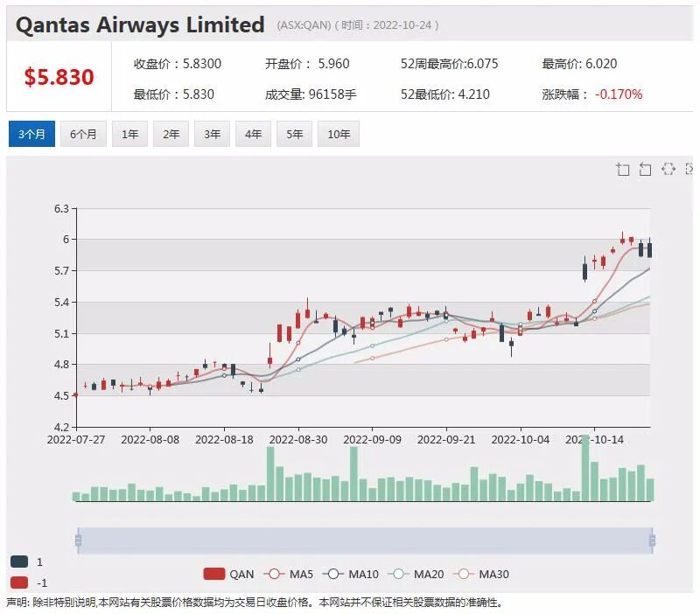Show the 10年 range

(339, 134)
